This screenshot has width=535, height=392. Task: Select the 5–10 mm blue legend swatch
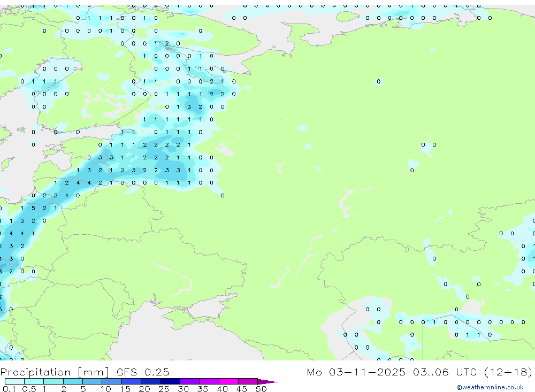(93, 381)
